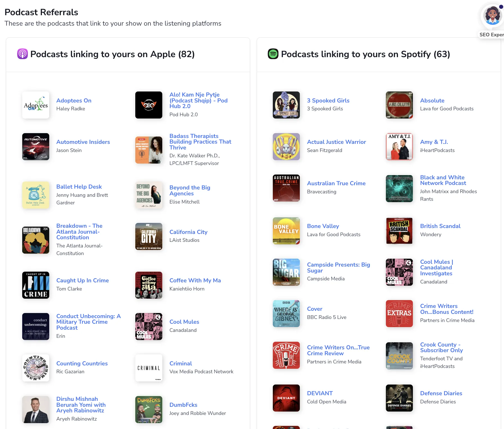The image size is (504, 429).
Task: Click the Ballet Help Desk telephone artwork
Action: coord(36,195)
